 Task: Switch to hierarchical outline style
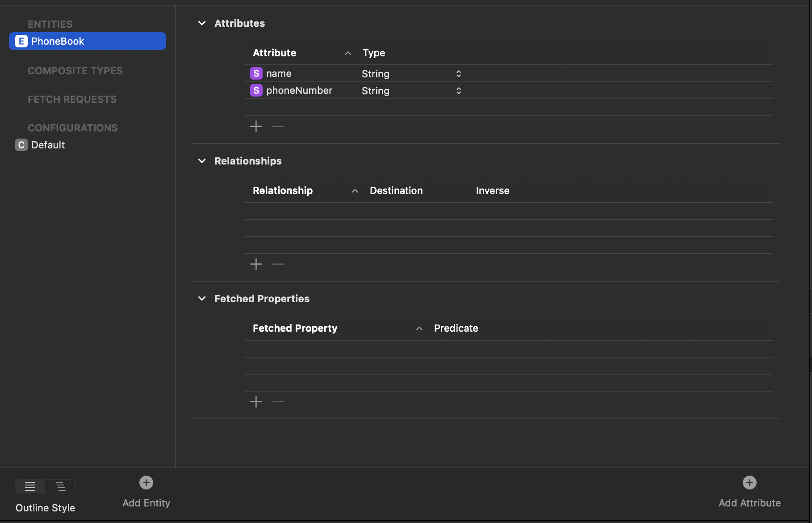click(60, 486)
